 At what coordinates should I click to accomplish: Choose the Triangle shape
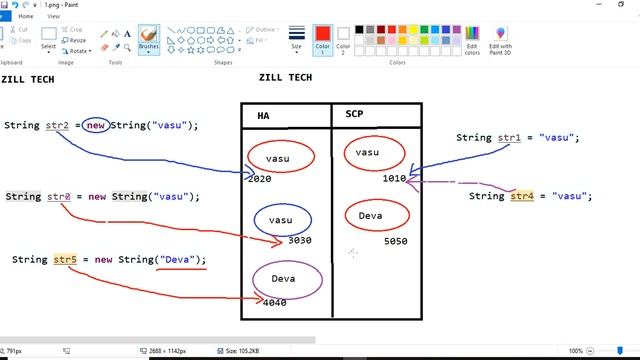[x=231, y=31]
